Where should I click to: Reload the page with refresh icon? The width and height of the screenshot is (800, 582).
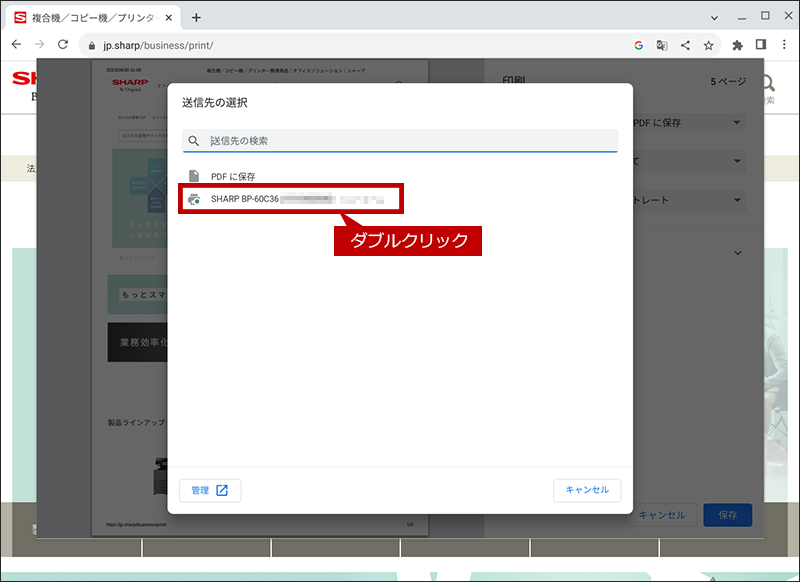click(63, 45)
